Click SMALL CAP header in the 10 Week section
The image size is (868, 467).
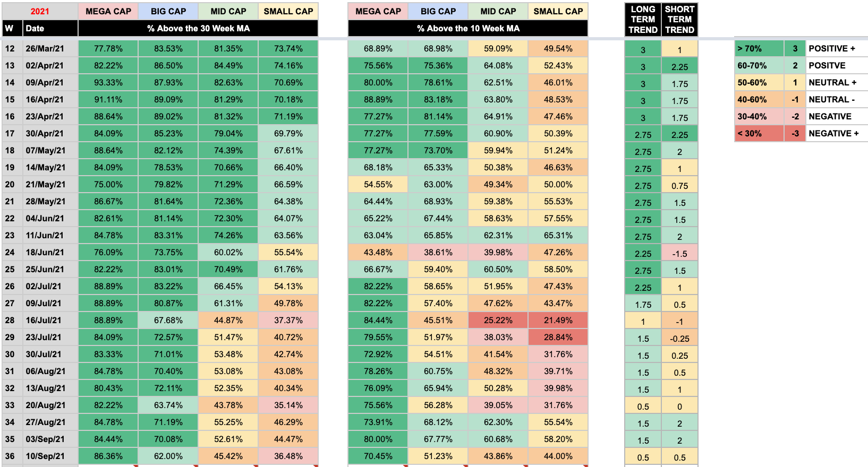(558, 11)
